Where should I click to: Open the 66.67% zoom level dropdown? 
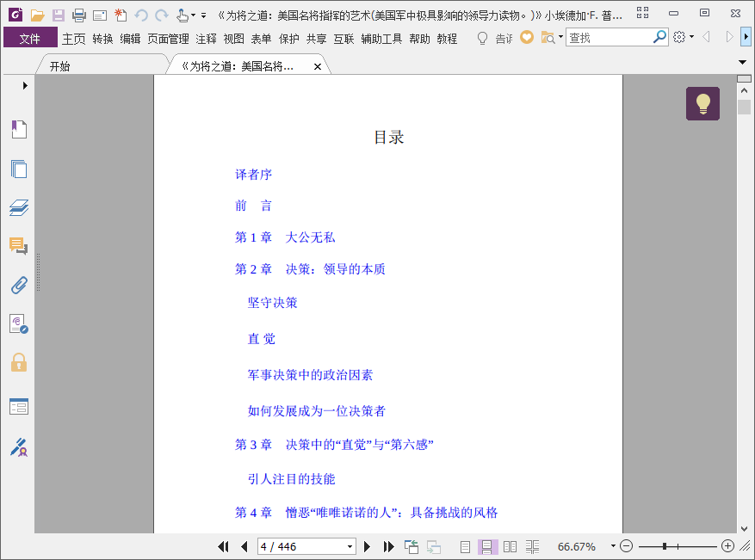613,546
